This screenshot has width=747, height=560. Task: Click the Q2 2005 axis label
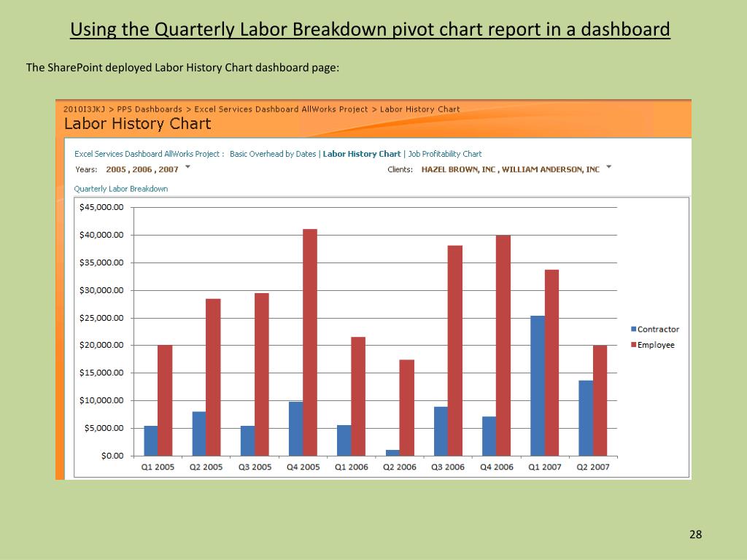206,467
